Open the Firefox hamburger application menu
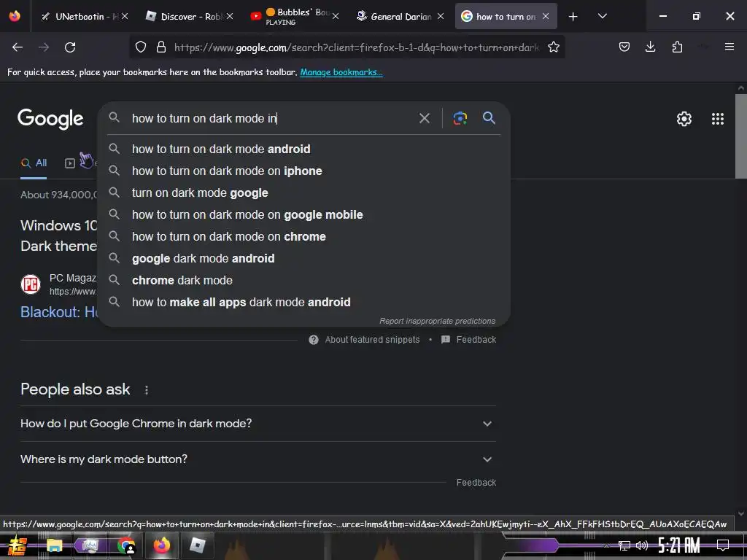Screen dimensions: 747x560 pos(729,47)
